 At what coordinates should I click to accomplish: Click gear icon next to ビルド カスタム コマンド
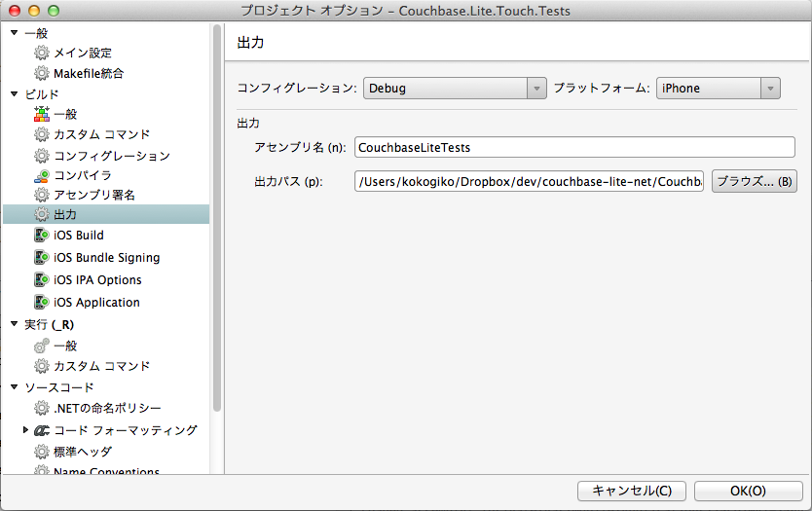(42, 134)
